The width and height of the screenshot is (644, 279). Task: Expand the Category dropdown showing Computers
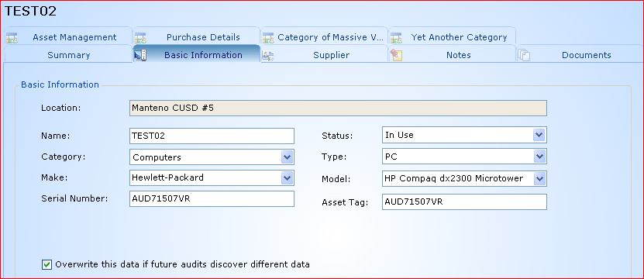coord(287,157)
